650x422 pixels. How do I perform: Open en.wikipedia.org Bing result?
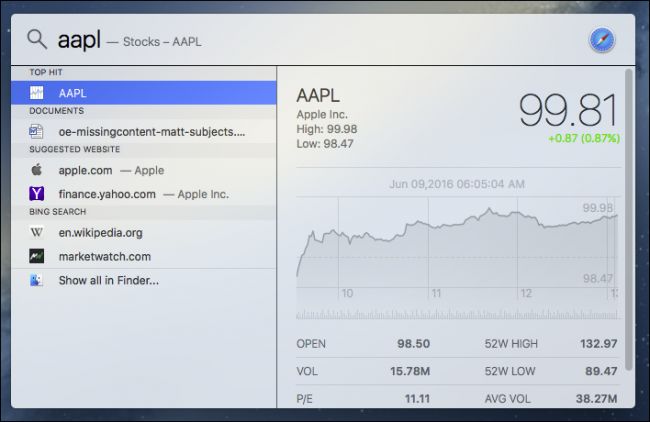tap(144, 233)
